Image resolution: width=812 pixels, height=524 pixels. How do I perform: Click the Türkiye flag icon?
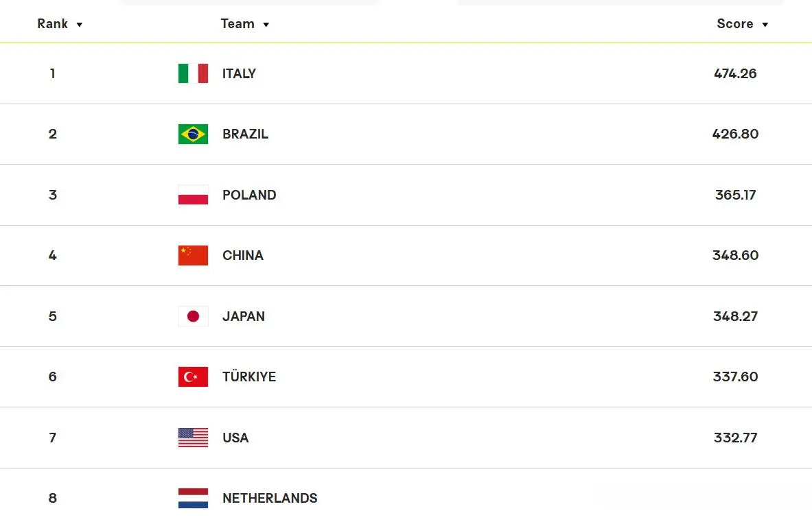click(x=193, y=377)
